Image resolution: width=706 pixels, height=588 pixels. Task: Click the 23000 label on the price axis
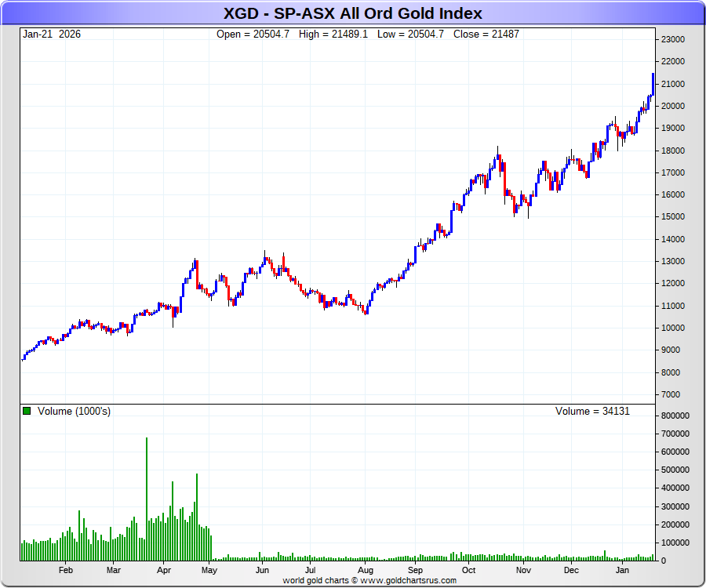click(674, 39)
